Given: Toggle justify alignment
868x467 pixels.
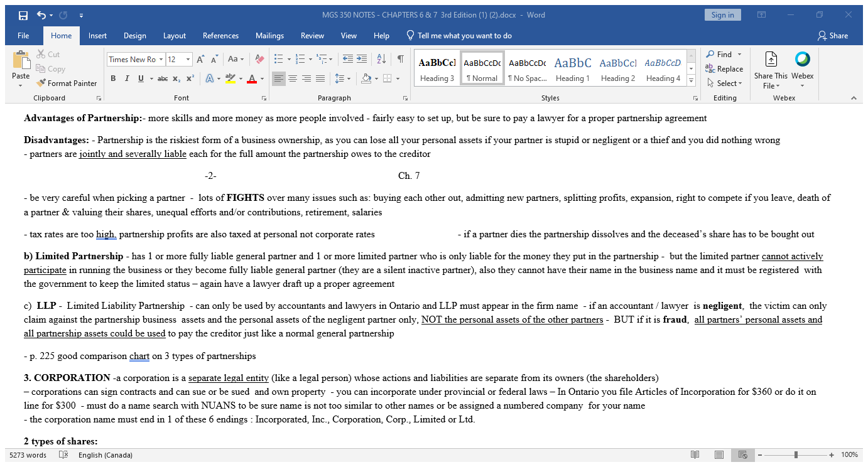Looking at the screenshot, I should 320,78.
